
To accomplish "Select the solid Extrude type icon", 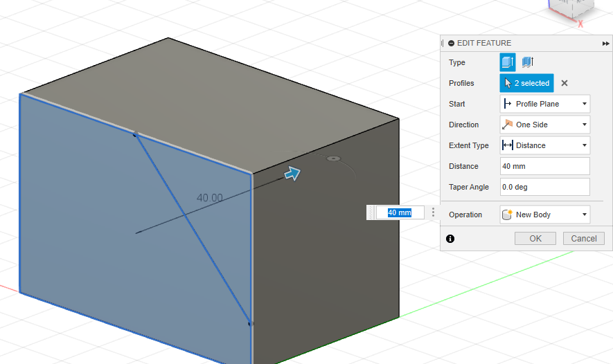I will tap(508, 62).
